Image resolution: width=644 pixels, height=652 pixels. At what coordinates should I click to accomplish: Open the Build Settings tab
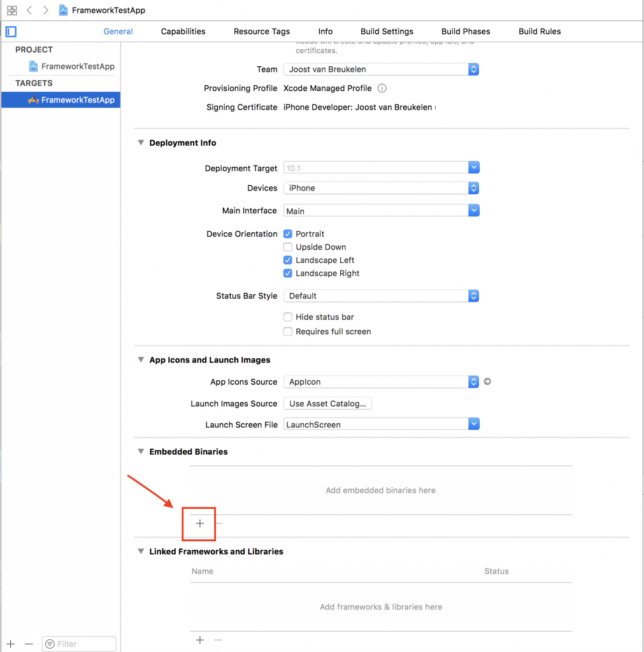point(387,32)
